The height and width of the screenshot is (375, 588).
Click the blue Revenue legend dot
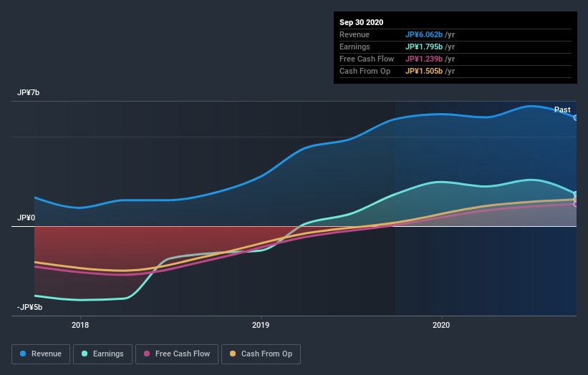[x=23, y=354]
